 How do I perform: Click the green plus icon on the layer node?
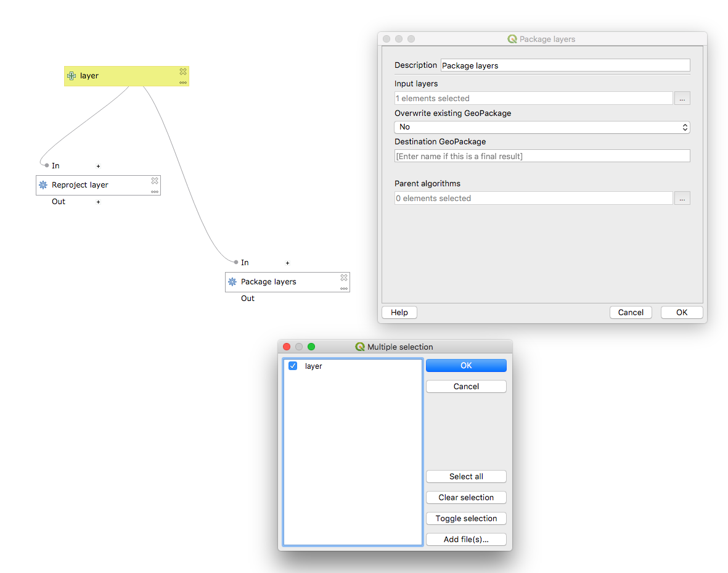point(72,75)
